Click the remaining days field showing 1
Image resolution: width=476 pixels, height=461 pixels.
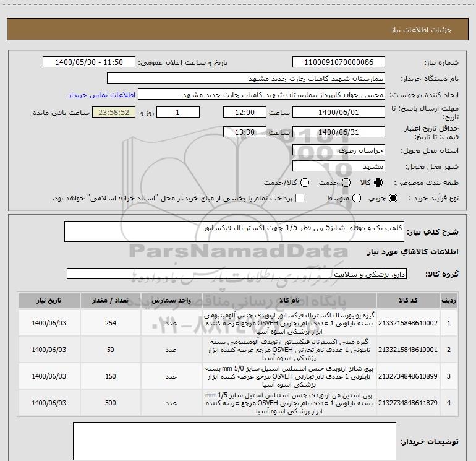[178, 112]
